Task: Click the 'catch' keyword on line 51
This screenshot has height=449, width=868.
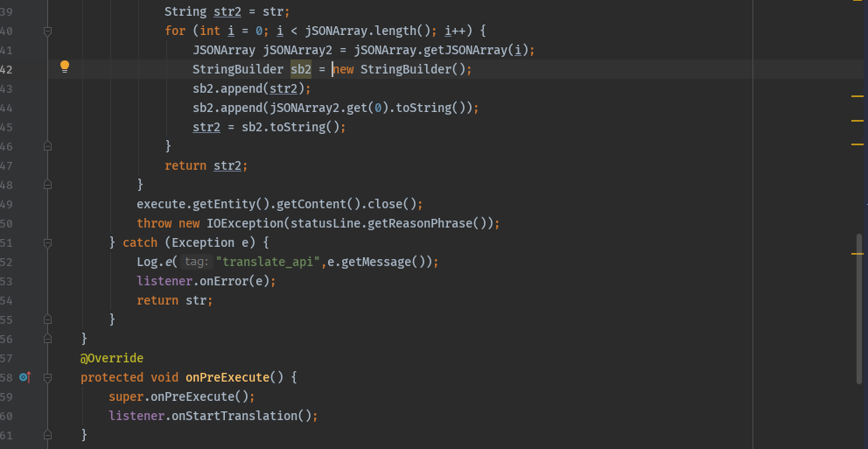Action: [140, 243]
